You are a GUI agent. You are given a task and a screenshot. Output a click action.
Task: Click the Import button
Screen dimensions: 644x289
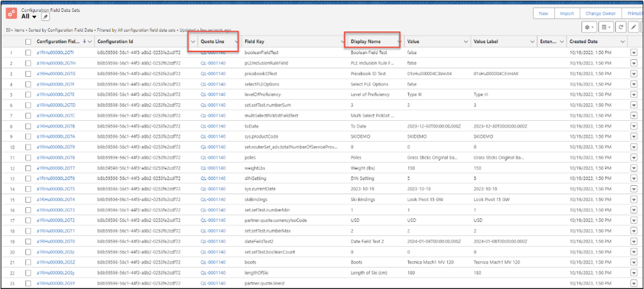tap(567, 14)
